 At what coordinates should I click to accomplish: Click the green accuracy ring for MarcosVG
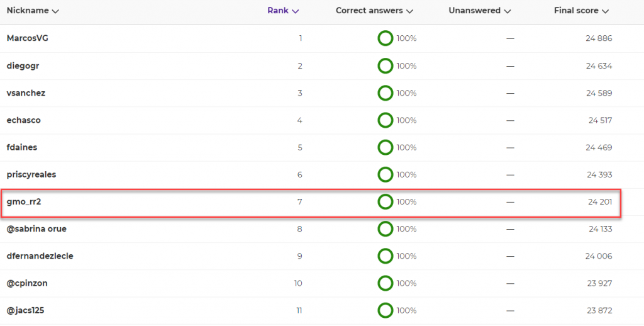[x=386, y=38]
